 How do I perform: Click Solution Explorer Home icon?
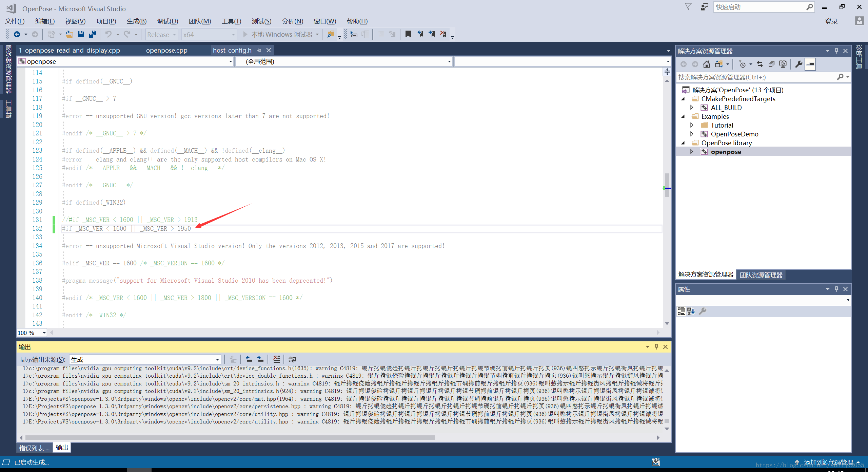pyautogui.click(x=706, y=64)
